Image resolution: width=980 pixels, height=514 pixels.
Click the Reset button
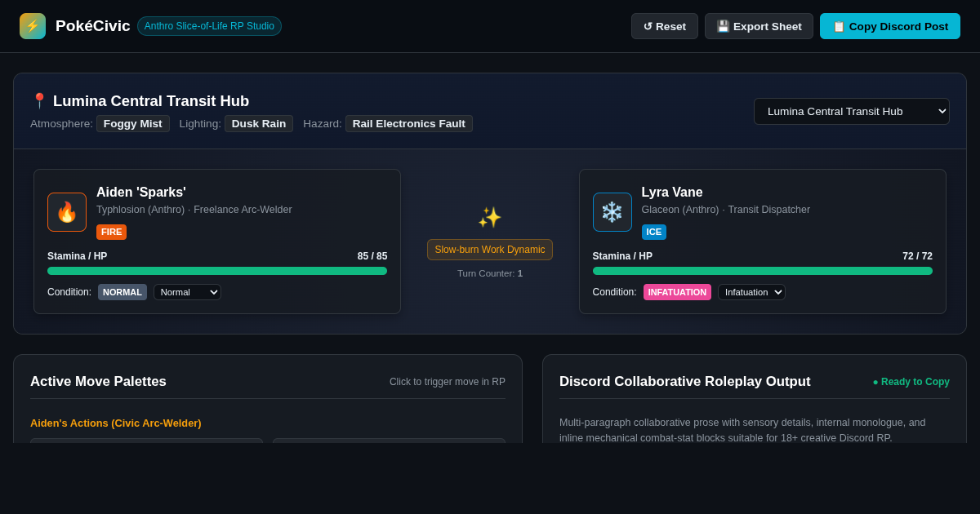click(665, 26)
